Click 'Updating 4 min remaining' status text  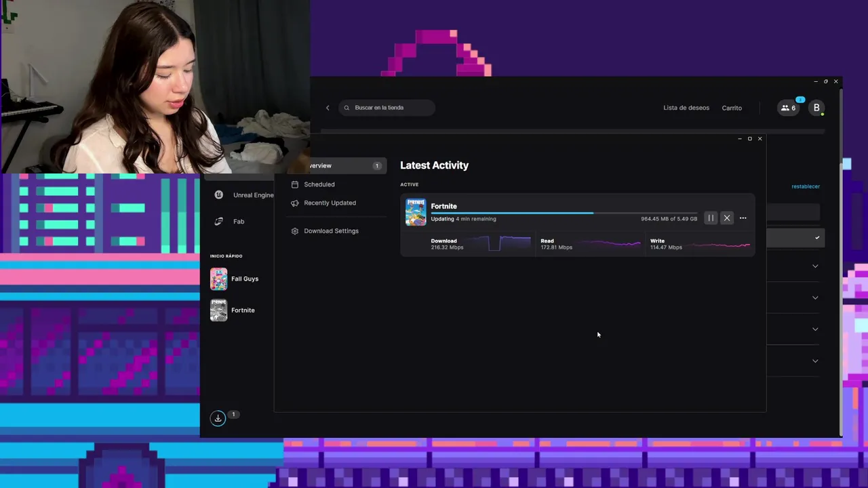[x=463, y=219]
